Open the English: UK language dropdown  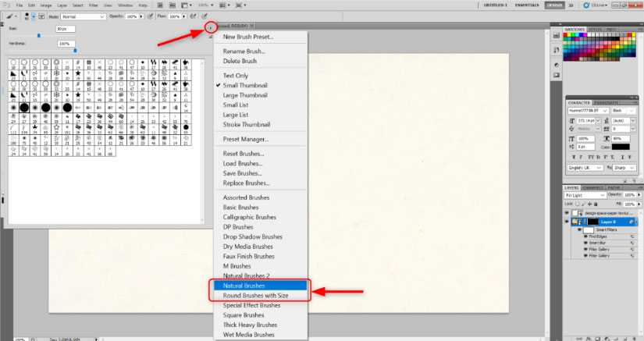click(585, 168)
